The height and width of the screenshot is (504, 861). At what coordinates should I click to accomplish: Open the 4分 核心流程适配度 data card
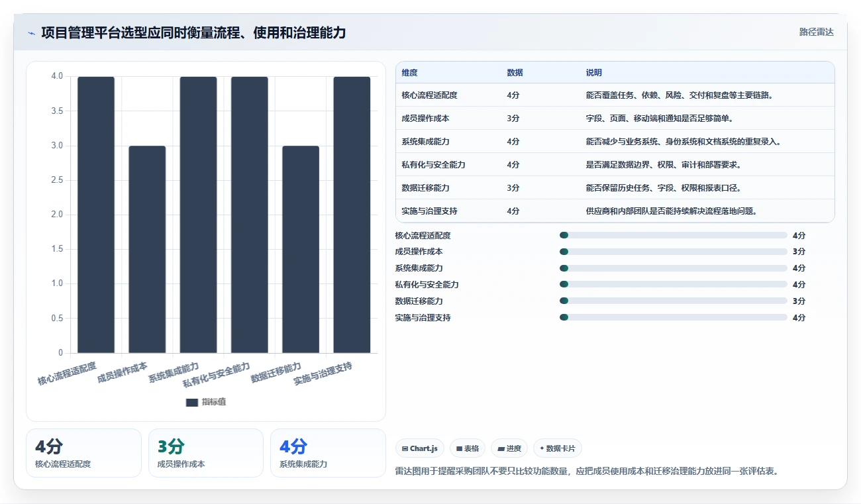coord(83,453)
